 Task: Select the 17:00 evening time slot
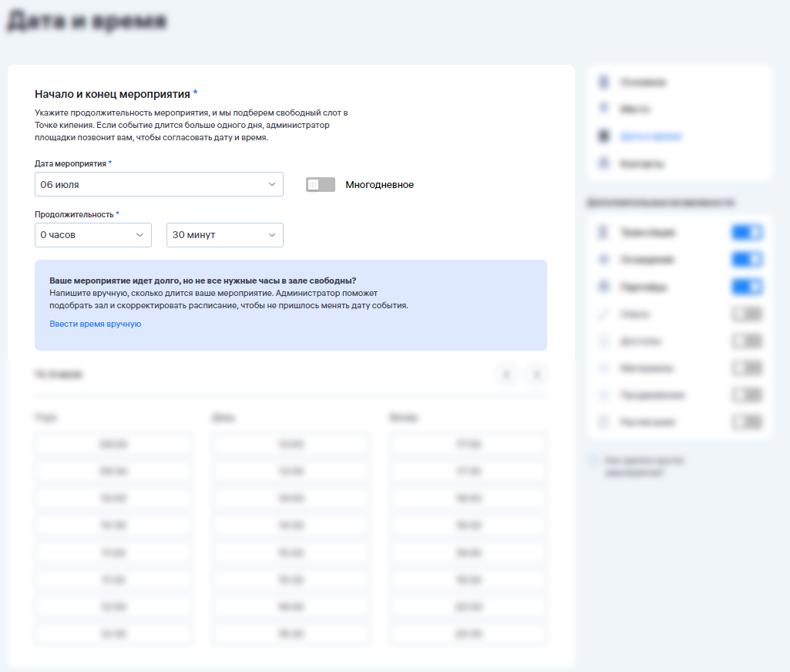pos(468,444)
